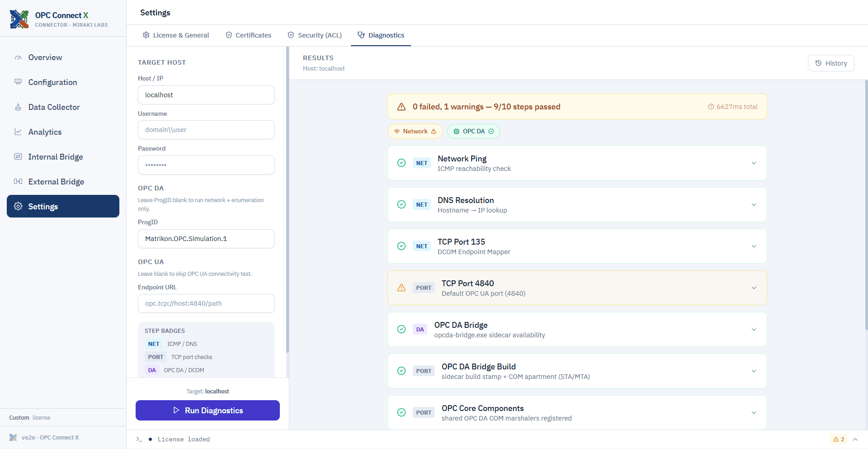Open the License & General tab
868x449 pixels.
(176, 35)
